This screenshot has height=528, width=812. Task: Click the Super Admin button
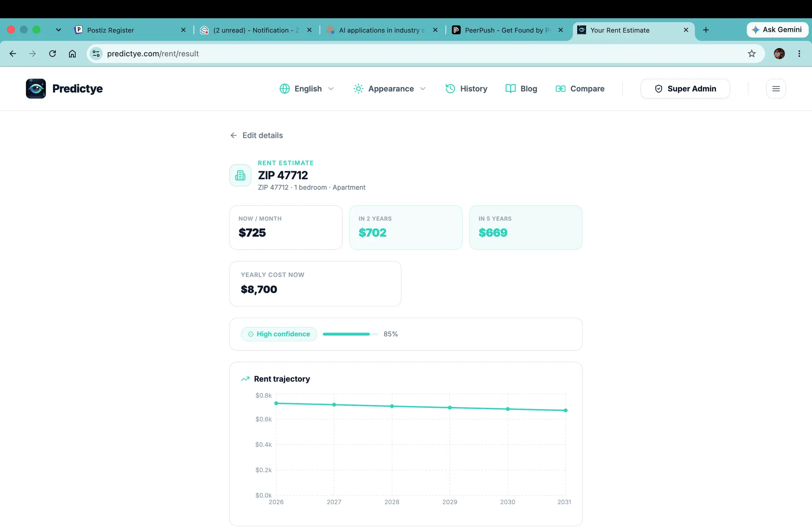tap(685, 89)
